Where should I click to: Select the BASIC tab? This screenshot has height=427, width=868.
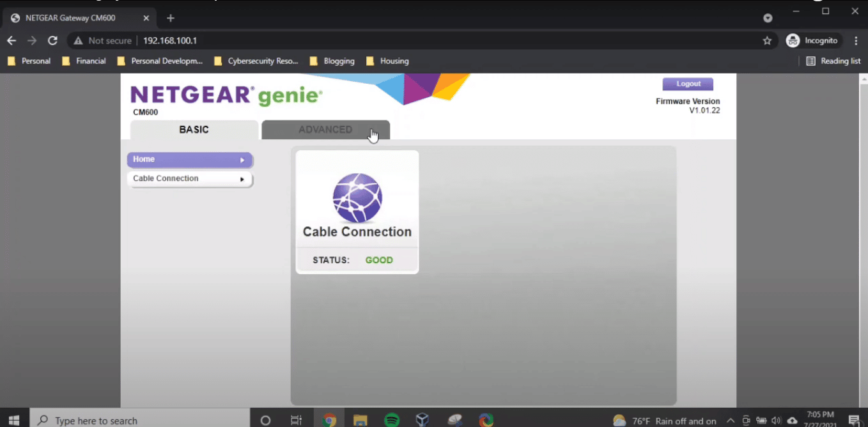194,130
